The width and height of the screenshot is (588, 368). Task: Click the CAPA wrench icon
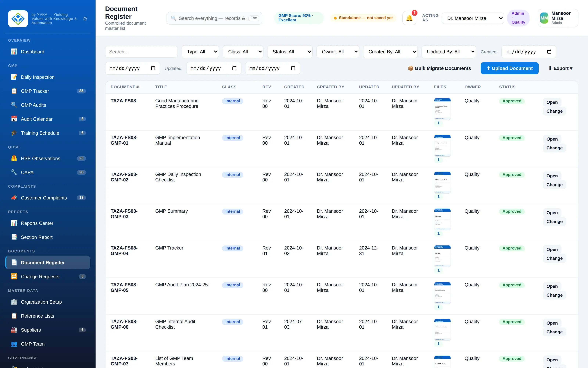14,172
